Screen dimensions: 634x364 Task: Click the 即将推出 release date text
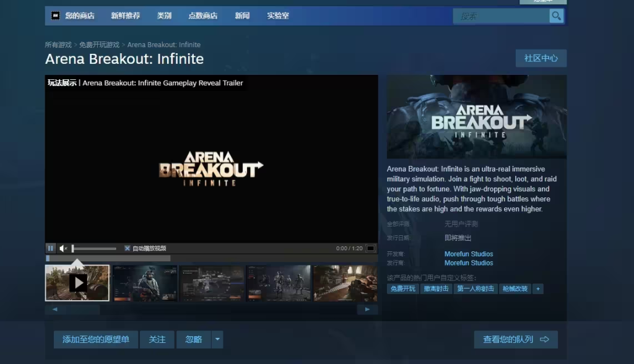458,238
